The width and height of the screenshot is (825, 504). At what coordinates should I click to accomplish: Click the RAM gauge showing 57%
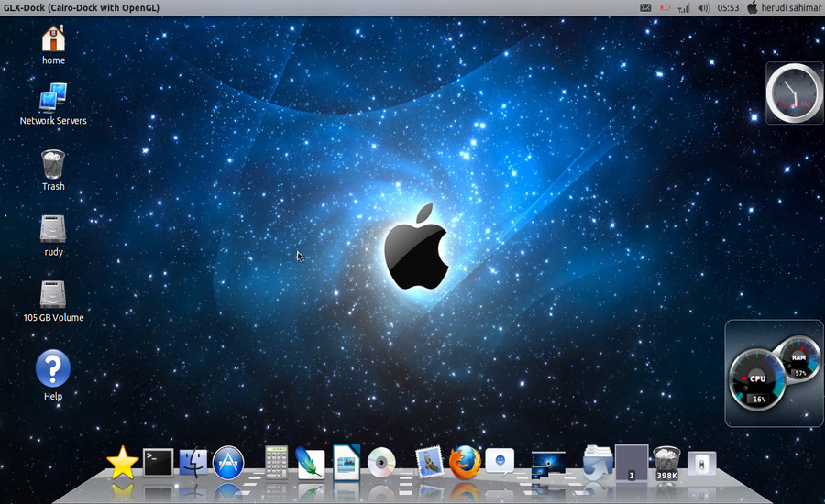(798, 358)
